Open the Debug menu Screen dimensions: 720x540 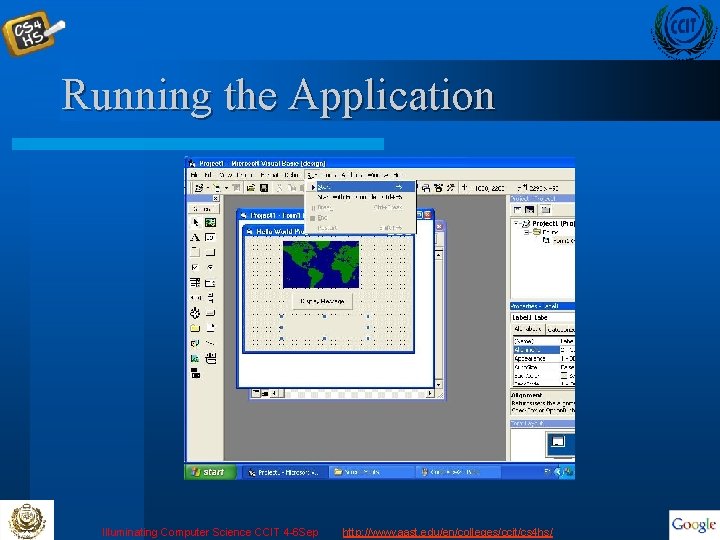(292, 175)
